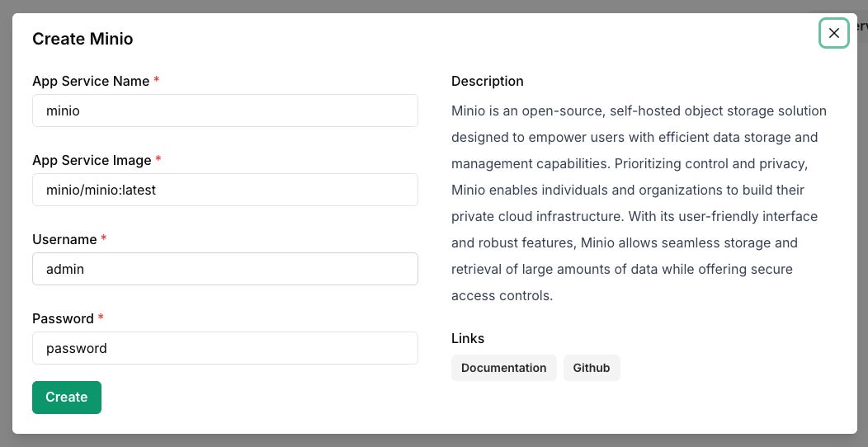Open the Github link

(592, 368)
